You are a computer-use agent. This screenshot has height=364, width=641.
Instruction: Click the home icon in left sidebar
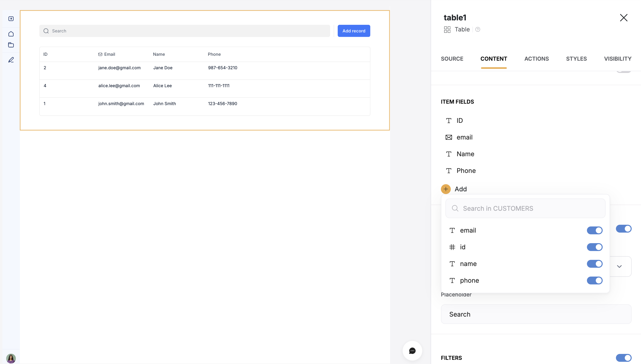point(11,34)
